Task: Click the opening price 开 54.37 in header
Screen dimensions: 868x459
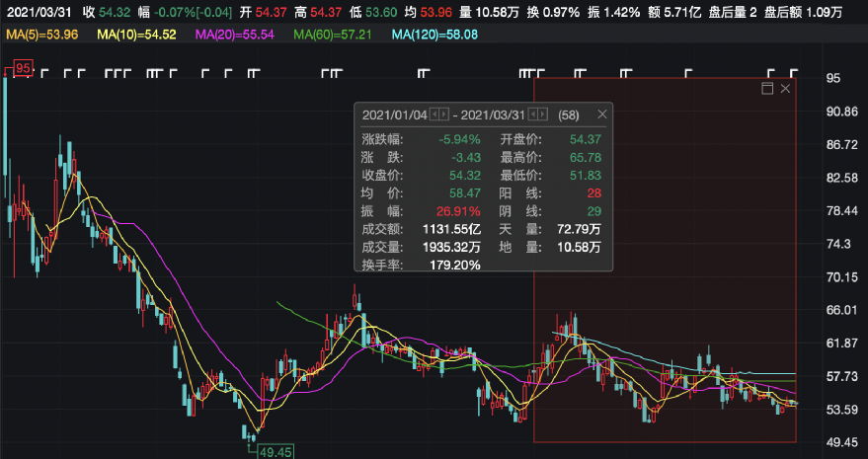Action: click(x=264, y=12)
